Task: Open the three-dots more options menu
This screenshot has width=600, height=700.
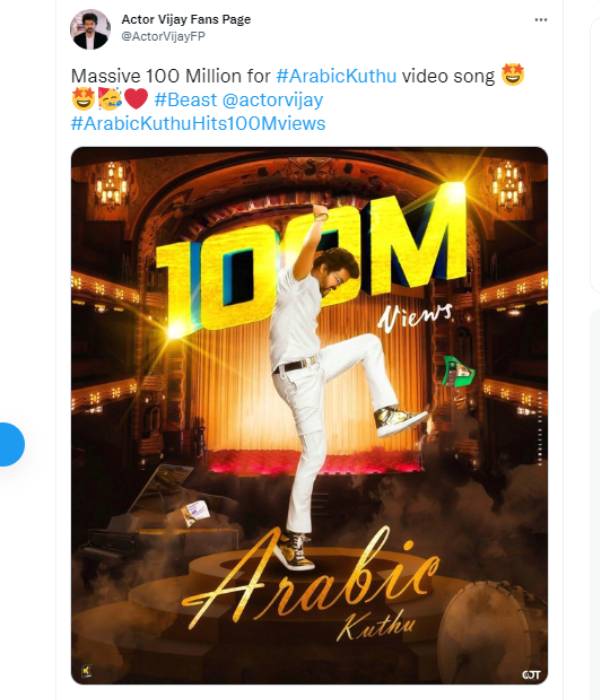Action: point(541,20)
